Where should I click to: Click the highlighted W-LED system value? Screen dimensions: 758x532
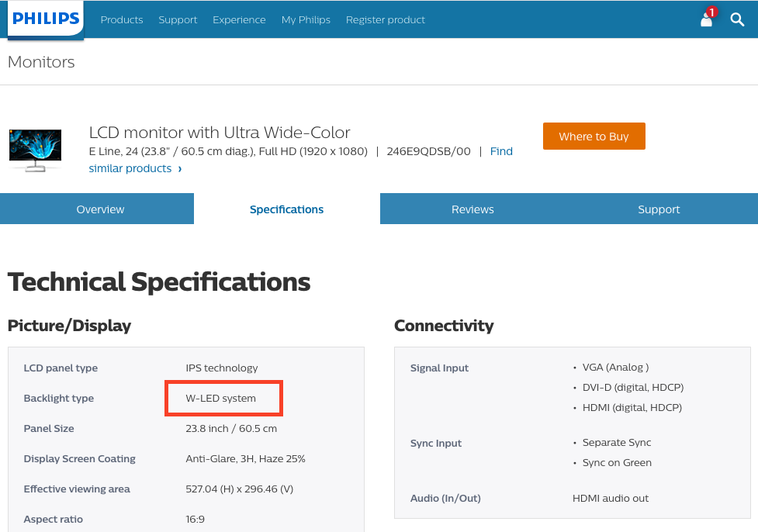pyautogui.click(x=221, y=399)
